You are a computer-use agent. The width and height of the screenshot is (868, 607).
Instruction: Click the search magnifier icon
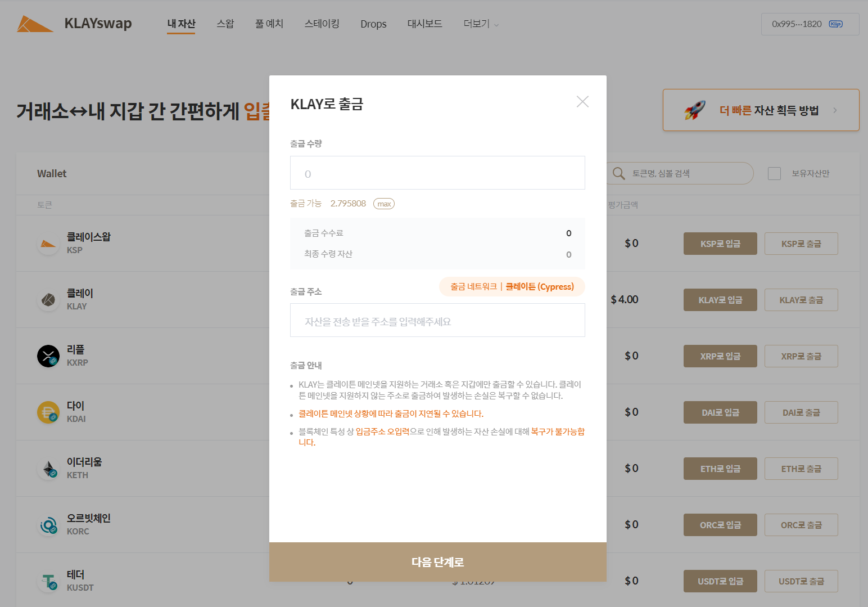point(619,173)
